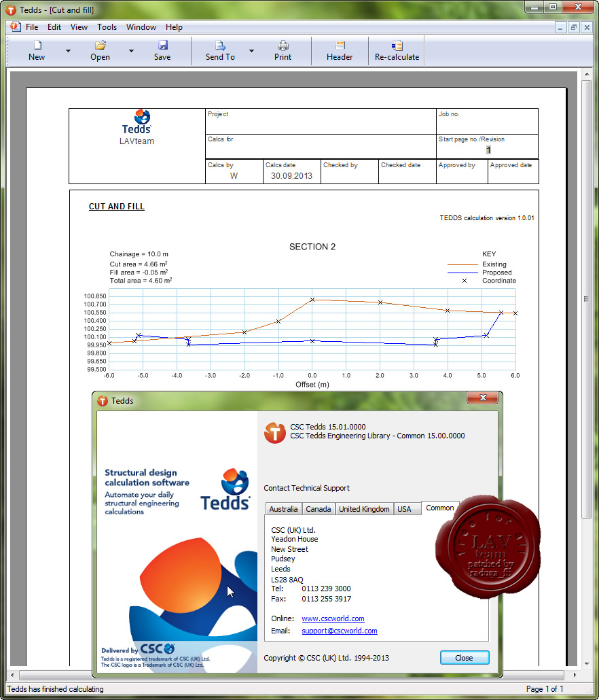Image resolution: width=599 pixels, height=700 pixels.
Task: Switch to the United Kingdom support tab
Action: 364,509
